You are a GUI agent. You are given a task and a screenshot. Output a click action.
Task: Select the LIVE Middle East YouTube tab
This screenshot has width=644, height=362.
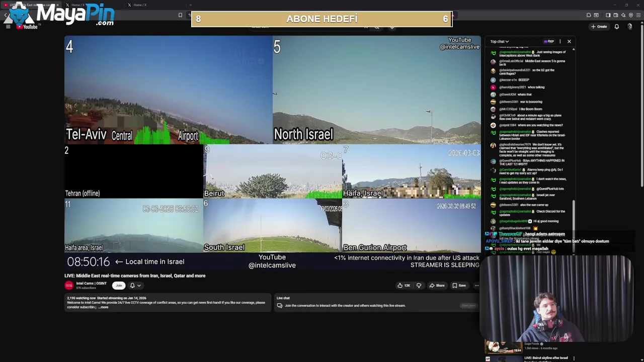[x=30, y=5]
